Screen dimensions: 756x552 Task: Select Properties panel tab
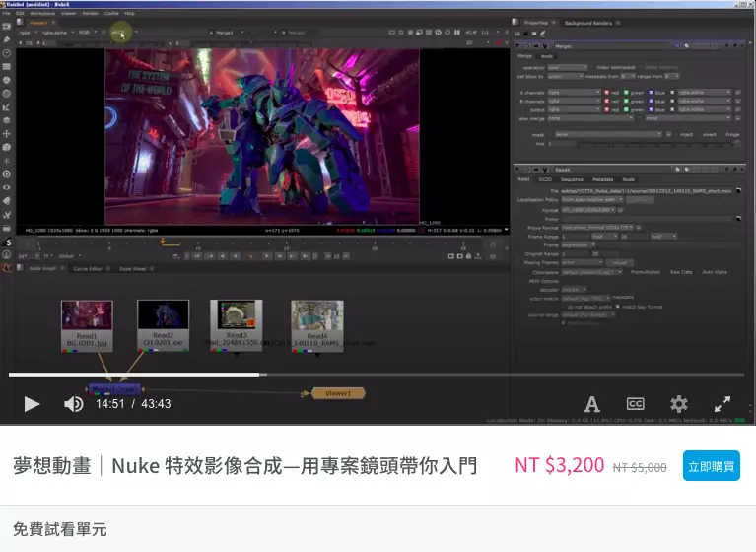[535, 23]
